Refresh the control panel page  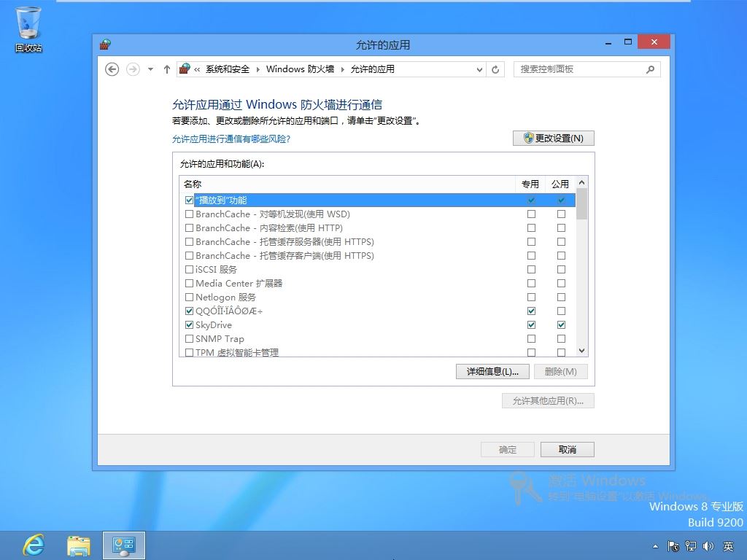click(x=495, y=69)
